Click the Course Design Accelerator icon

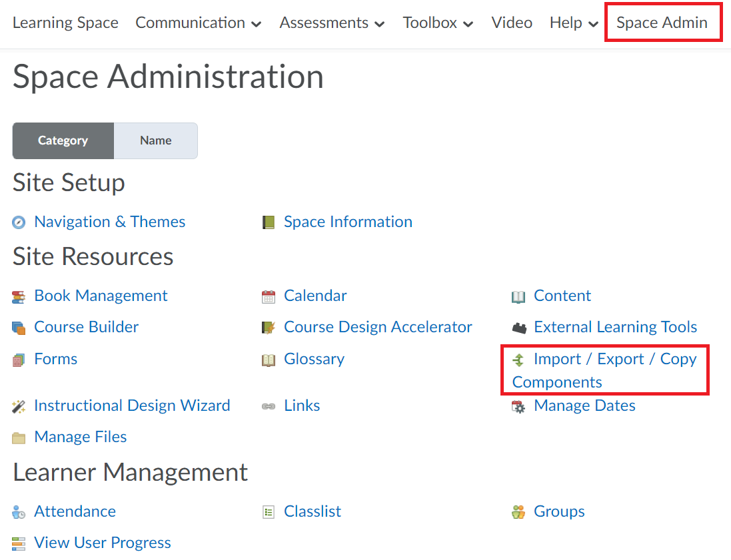pyautogui.click(x=269, y=328)
